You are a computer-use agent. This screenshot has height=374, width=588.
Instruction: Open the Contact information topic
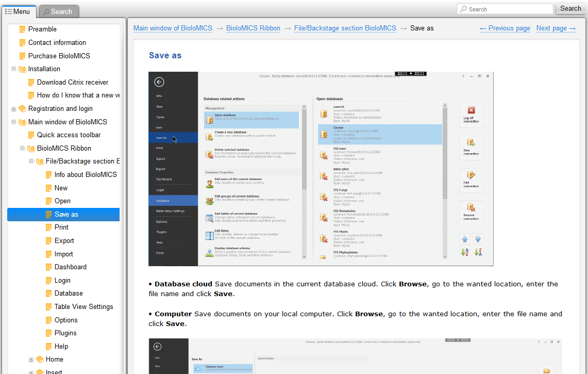[57, 42]
